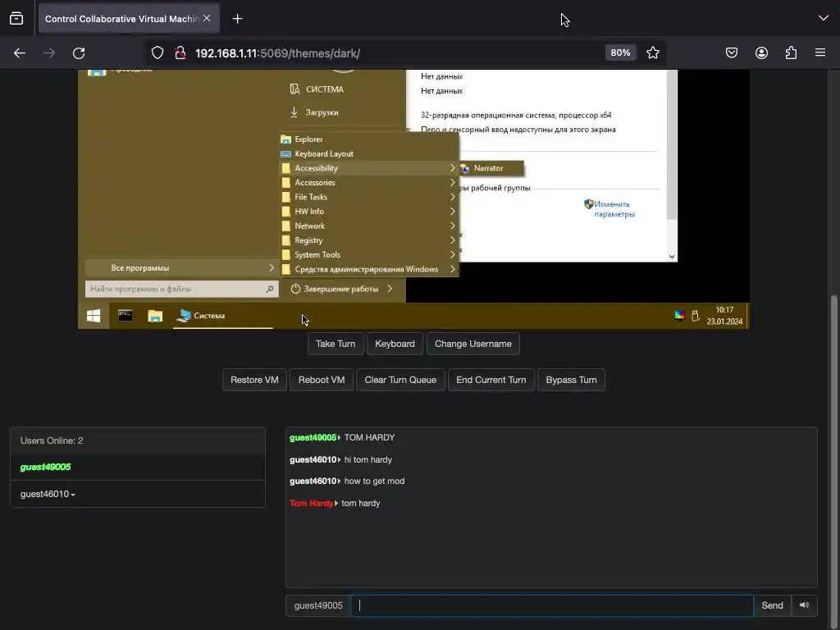
Task: Select the Accessibility folder in menu
Action: click(368, 168)
